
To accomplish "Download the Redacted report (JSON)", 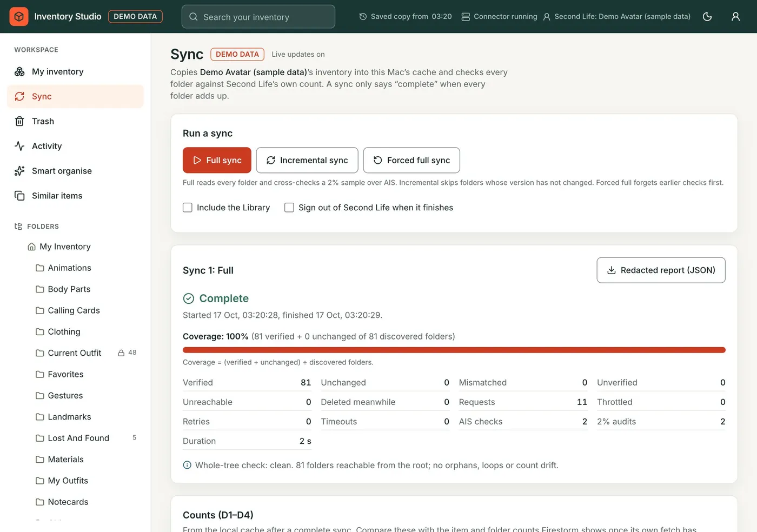I will (x=661, y=270).
